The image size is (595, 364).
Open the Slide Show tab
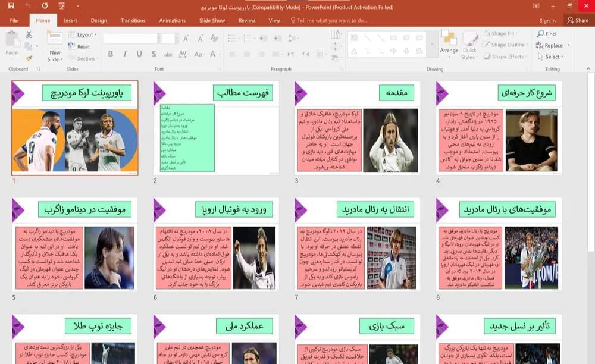[212, 20]
